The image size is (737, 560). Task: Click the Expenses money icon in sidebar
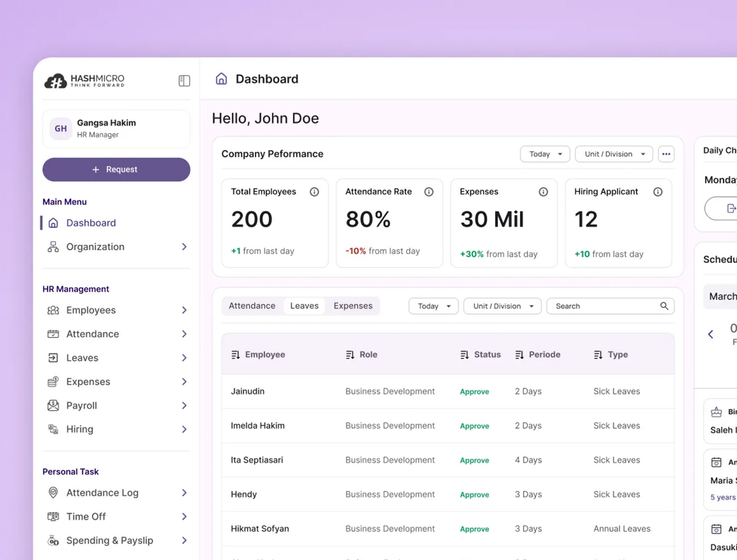[53, 381]
